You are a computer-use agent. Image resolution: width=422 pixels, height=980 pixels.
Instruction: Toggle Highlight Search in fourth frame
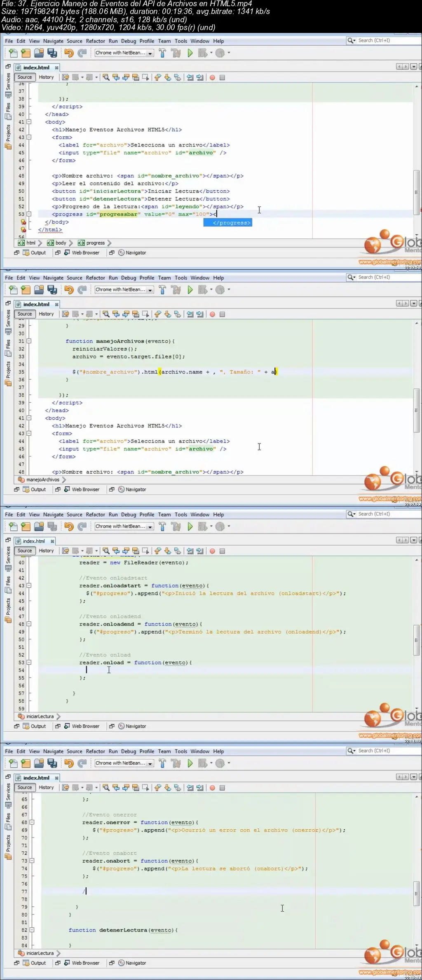[x=136, y=788]
